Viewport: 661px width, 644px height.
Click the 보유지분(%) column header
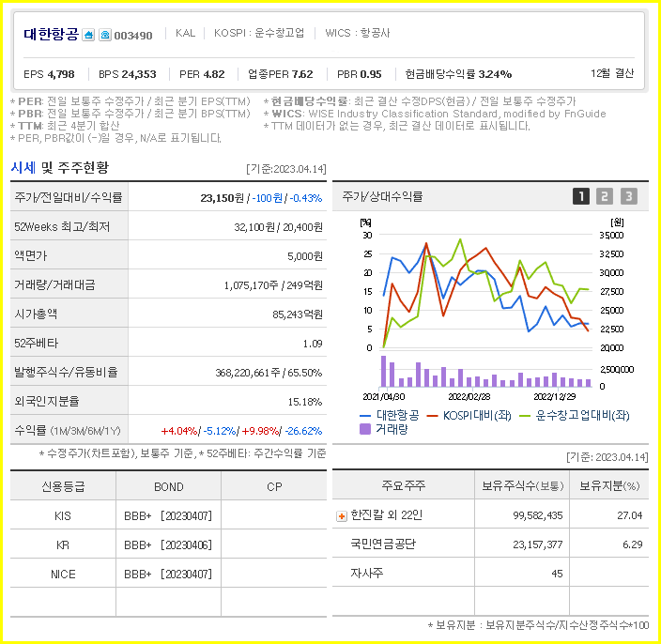609,485
